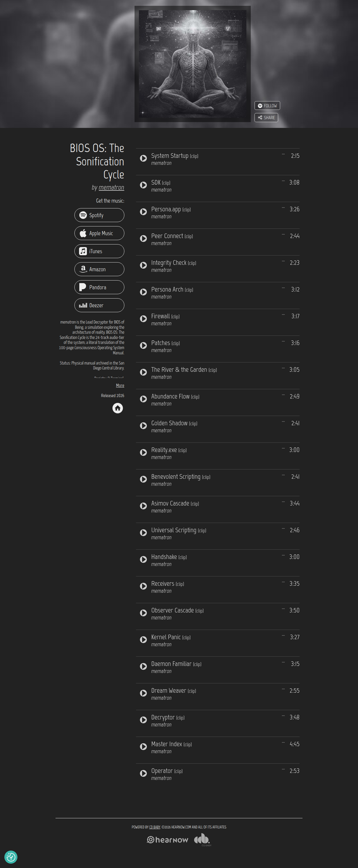The width and height of the screenshot is (358, 868).
Task: Open the Apple Music link
Action: coord(99,233)
